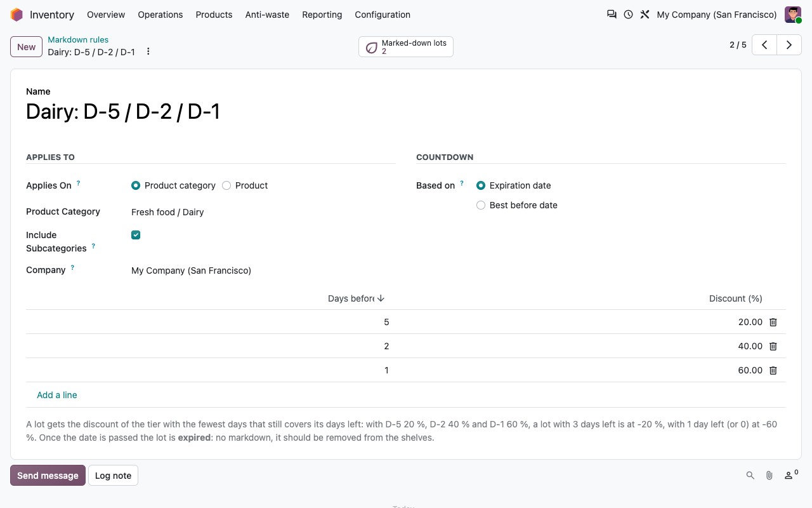The image size is (812, 508).
Task: Open the company switcher My Company
Action: [x=717, y=15]
